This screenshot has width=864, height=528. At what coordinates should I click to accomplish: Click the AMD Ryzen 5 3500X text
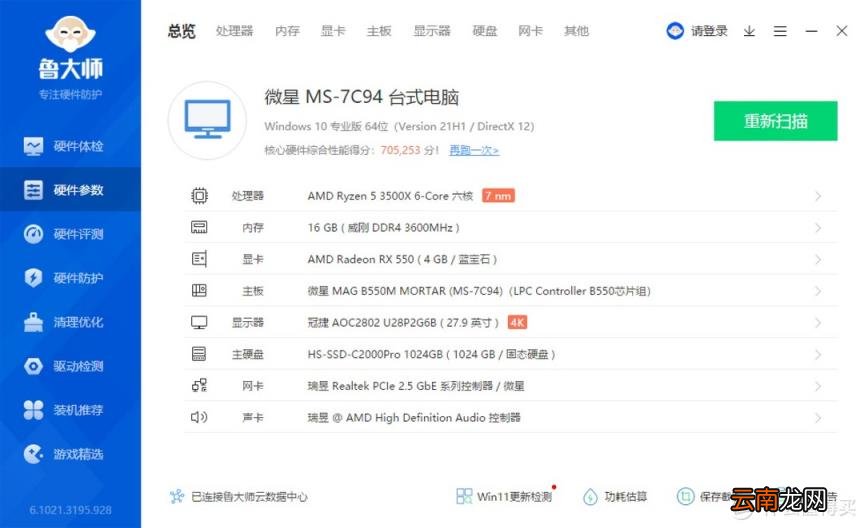[390, 196]
